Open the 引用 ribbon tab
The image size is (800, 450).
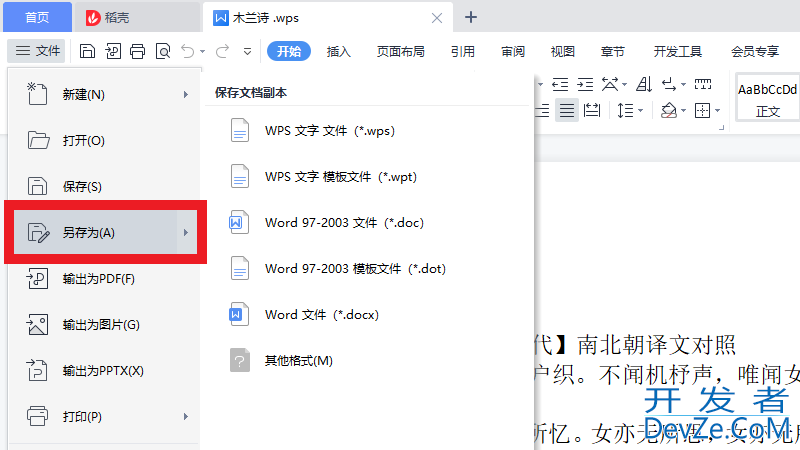click(463, 52)
